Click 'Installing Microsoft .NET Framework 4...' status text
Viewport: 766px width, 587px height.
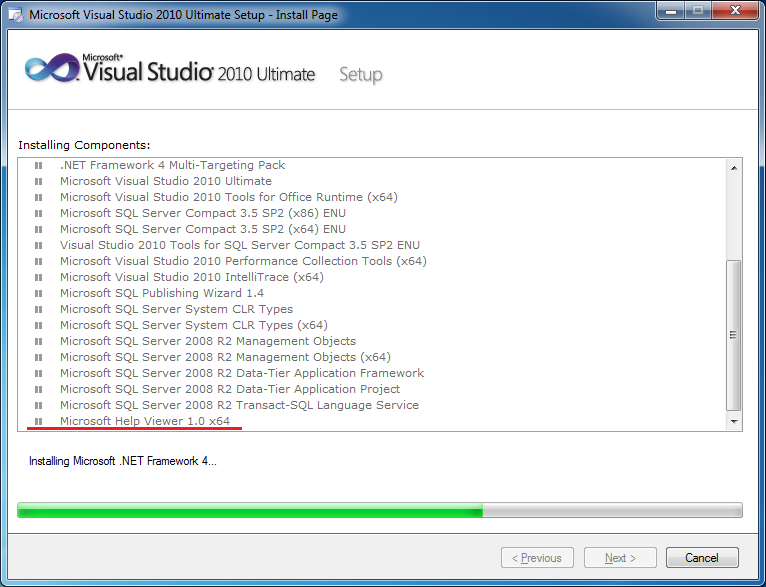123,461
